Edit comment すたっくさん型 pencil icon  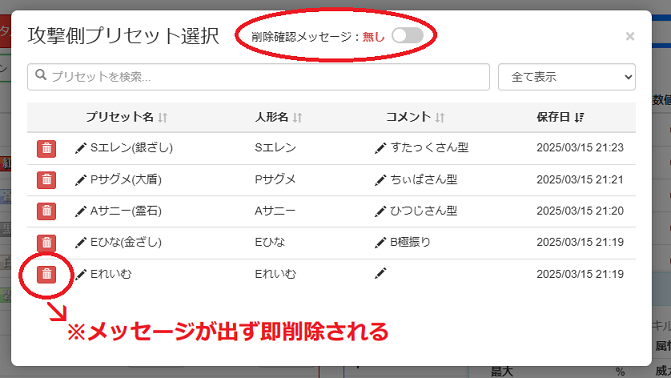(x=380, y=148)
